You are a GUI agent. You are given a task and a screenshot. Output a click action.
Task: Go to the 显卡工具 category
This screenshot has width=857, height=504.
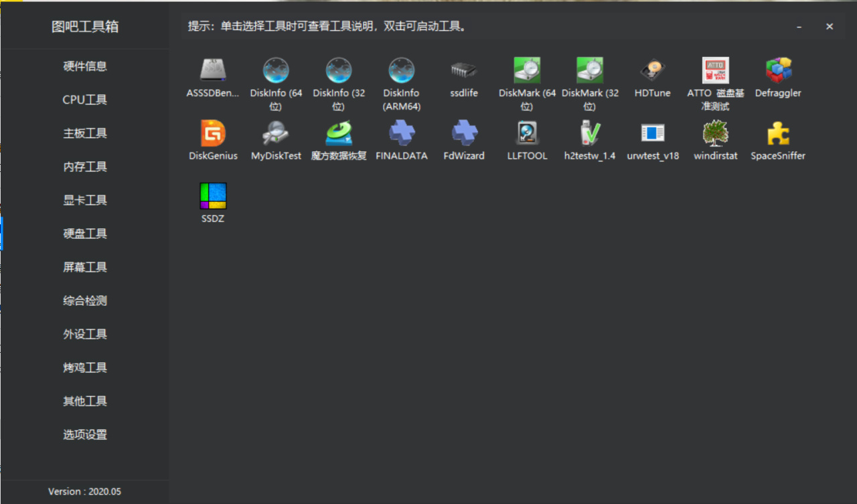coord(85,200)
